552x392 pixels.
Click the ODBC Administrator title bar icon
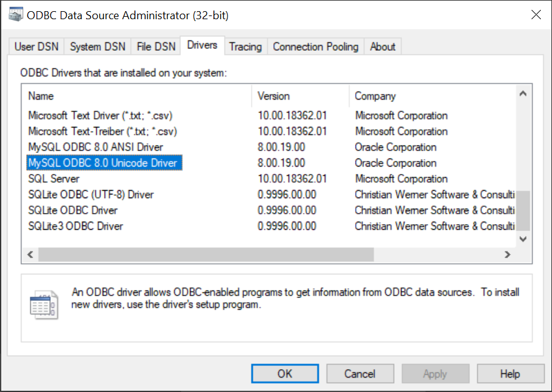point(16,15)
